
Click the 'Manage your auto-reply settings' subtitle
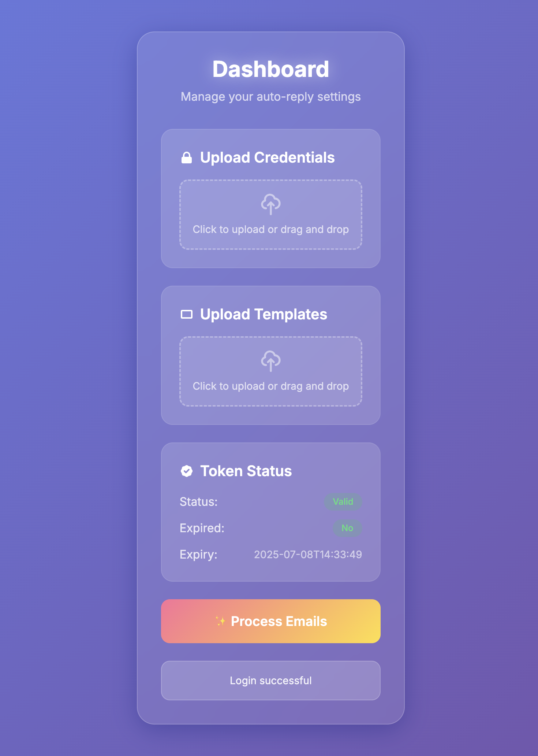[271, 97]
